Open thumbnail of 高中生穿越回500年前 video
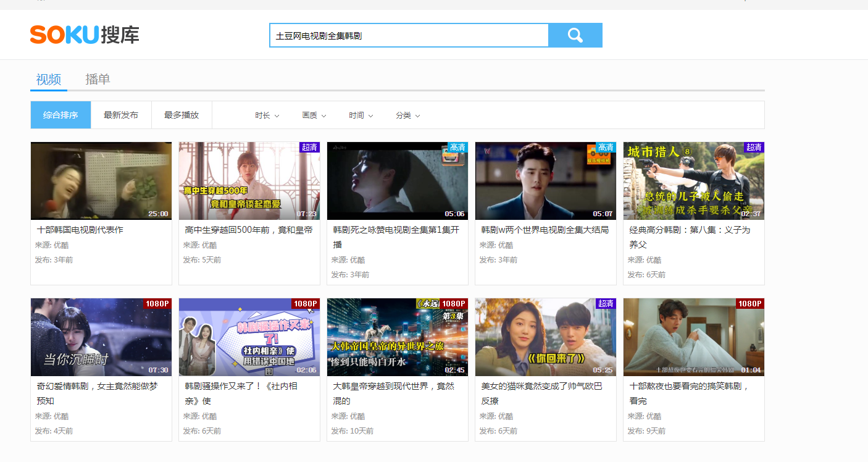Screen dimensions: 868x462 (249, 181)
